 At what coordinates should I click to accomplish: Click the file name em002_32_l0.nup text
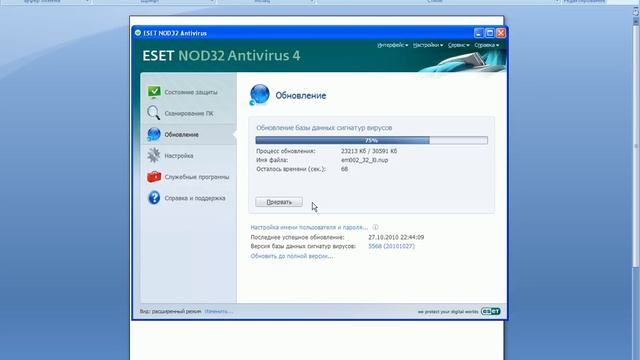coord(364,160)
